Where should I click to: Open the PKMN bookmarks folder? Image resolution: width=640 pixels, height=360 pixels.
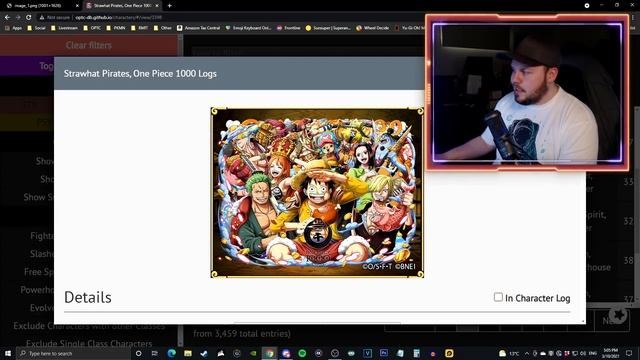tap(116, 28)
